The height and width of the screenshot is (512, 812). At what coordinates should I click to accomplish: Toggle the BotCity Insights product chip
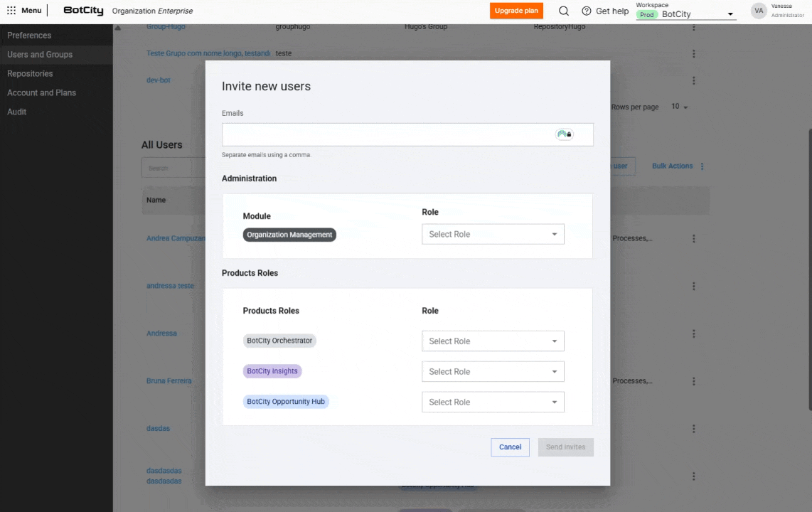point(272,370)
